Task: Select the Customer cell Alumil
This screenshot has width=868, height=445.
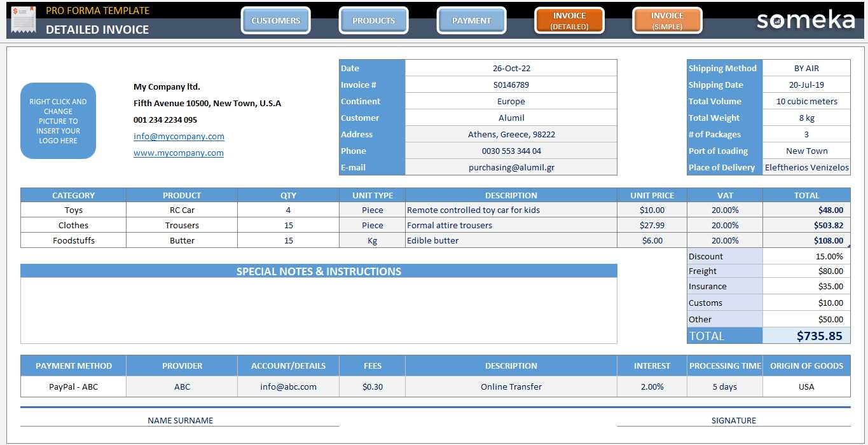Action: click(511, 118)
